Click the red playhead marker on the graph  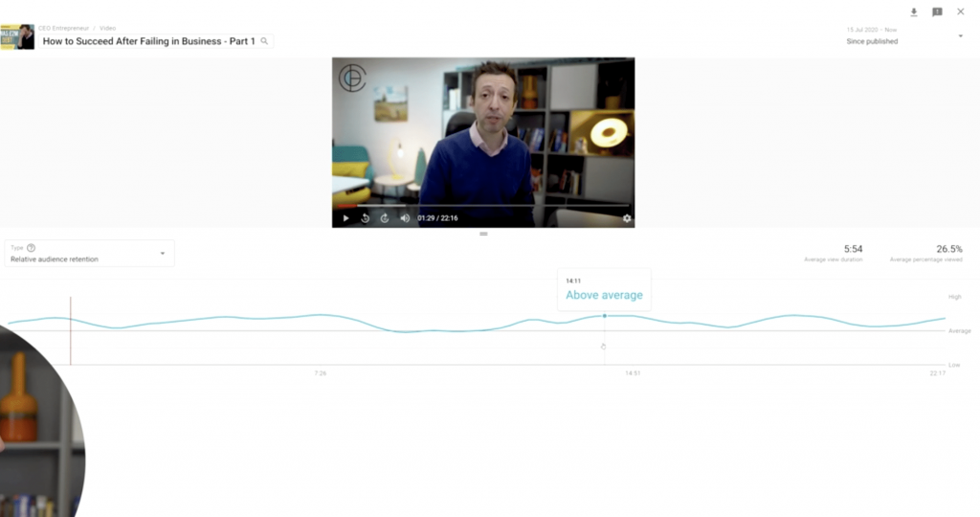[71, 330]
